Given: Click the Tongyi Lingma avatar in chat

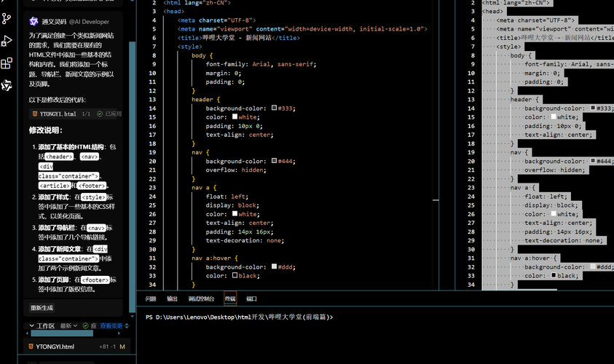Looking at the screenshot, I should [x=34, y=22].
